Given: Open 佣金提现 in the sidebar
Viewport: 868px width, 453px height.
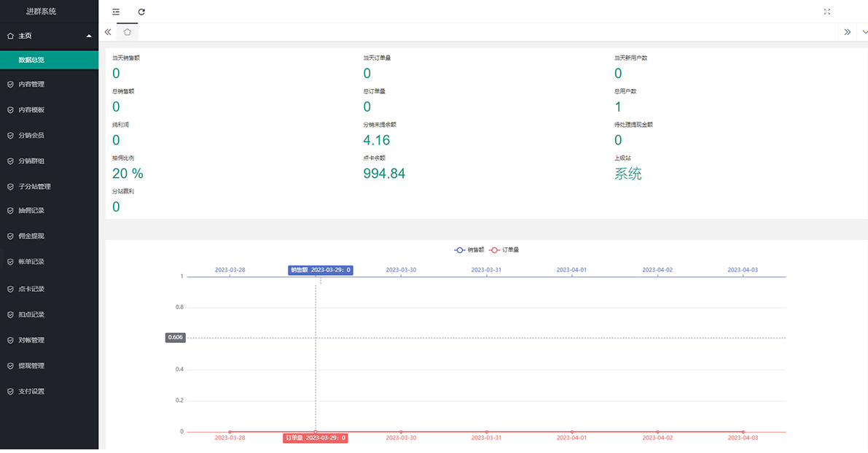Looking at the screenshot, I should click(x=50, y=236).
